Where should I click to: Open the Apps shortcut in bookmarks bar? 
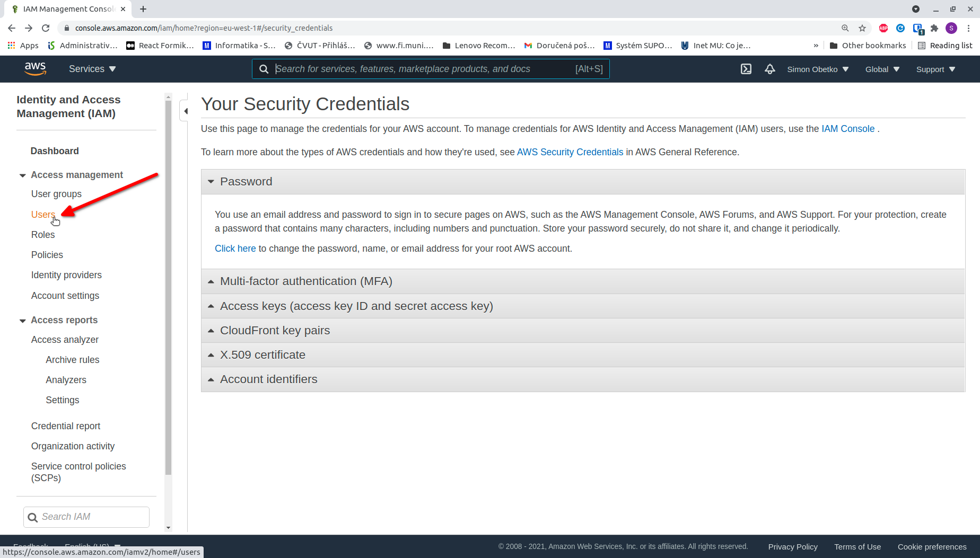coord(23,46)
